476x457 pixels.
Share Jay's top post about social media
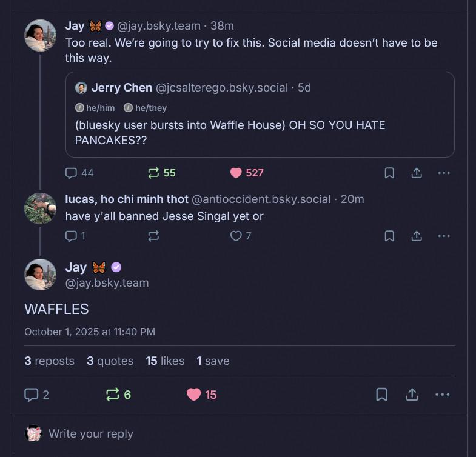point(417,173)
